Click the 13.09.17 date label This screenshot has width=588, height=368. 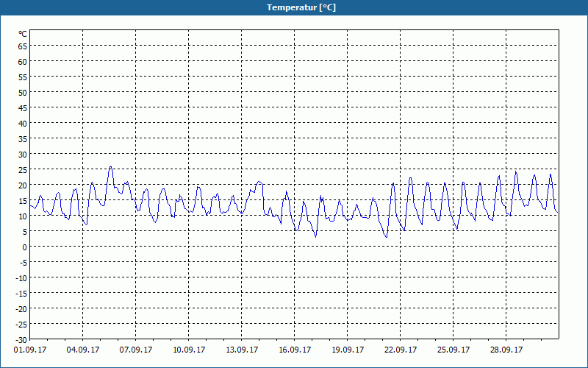pyautogui.click(x=242, y=350)
